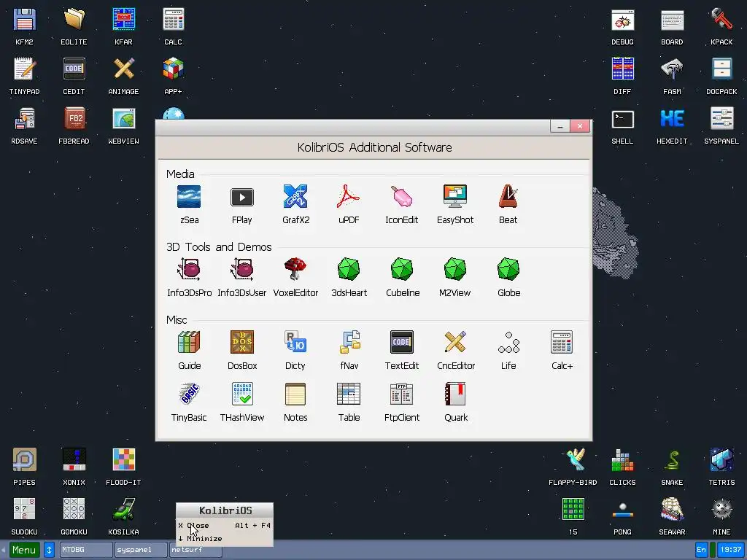Open IconEdit application
747x560 pixels.
coord(402,197)
